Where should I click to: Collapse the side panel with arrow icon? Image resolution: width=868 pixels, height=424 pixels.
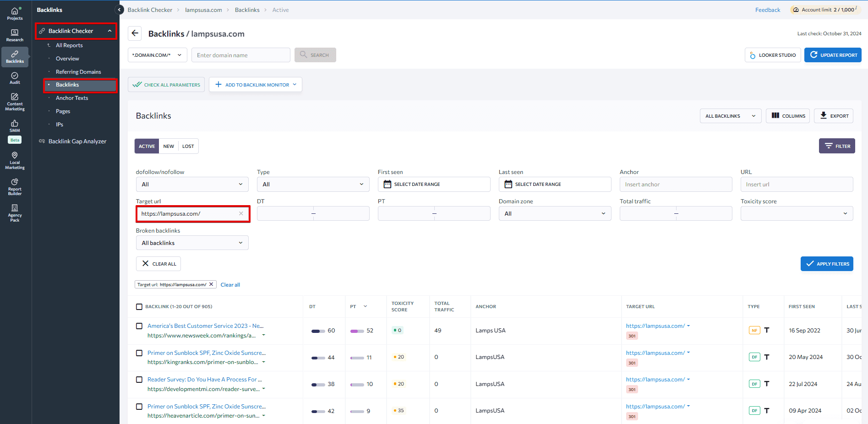[x=120, y=10]
